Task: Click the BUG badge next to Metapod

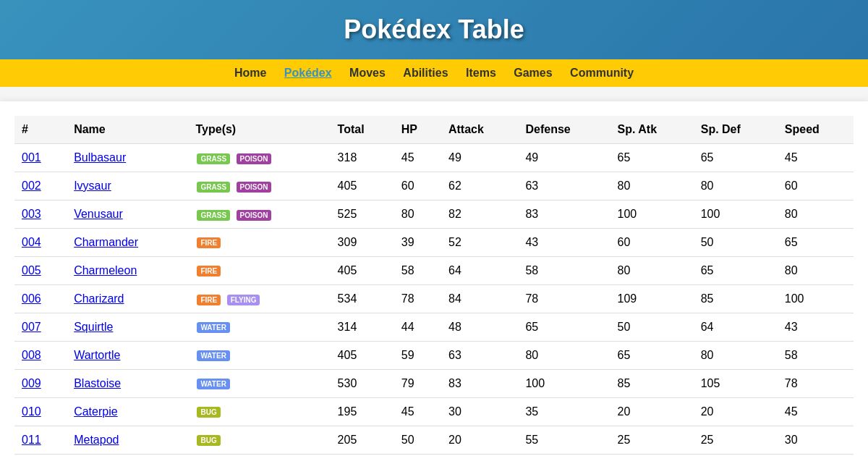Action: [208, 440]
